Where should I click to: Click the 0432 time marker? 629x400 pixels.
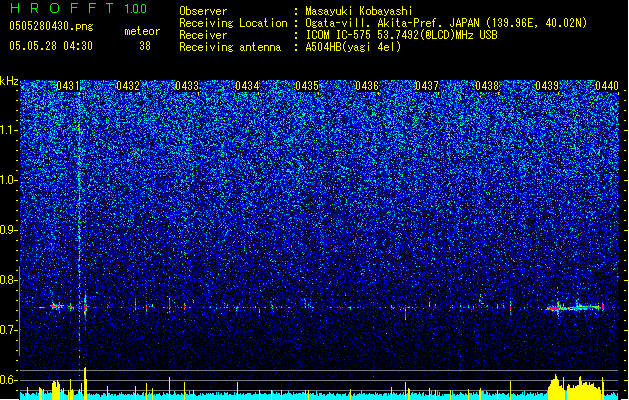[128, 86]
